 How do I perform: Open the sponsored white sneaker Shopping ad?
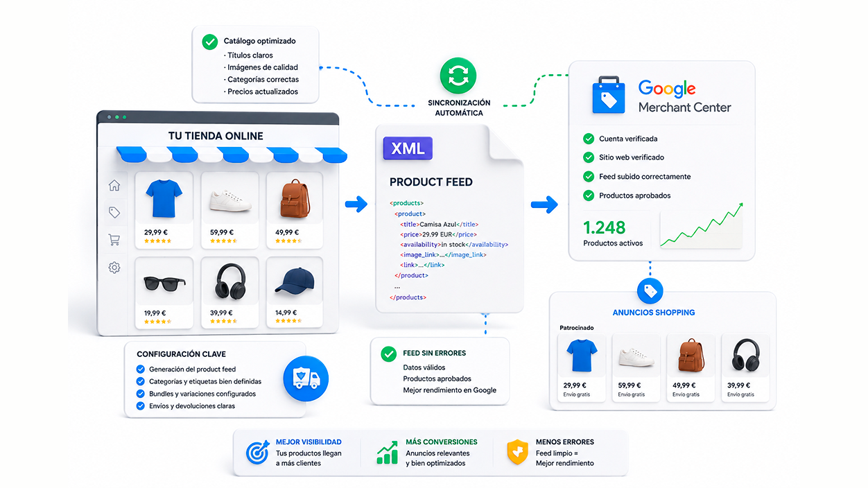click(x=636, y=367)
